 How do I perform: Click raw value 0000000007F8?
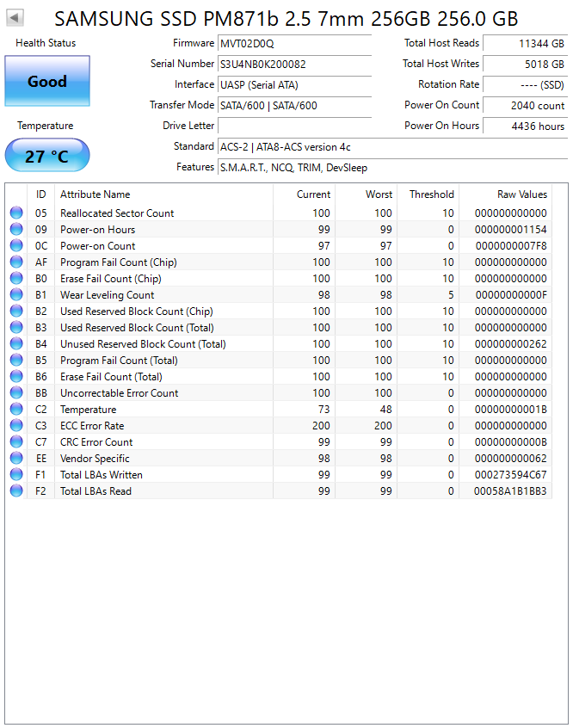click(511, 245)
